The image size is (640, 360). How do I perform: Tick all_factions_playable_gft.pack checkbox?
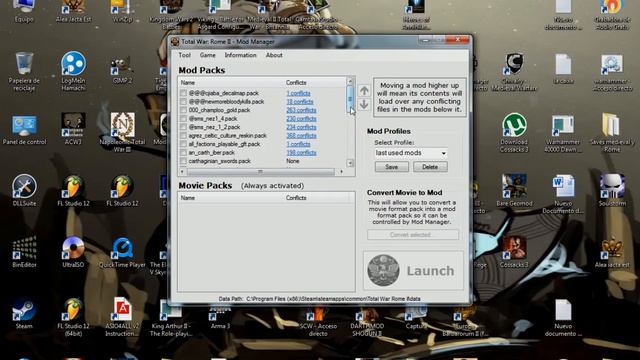click(x=183, y=144)
